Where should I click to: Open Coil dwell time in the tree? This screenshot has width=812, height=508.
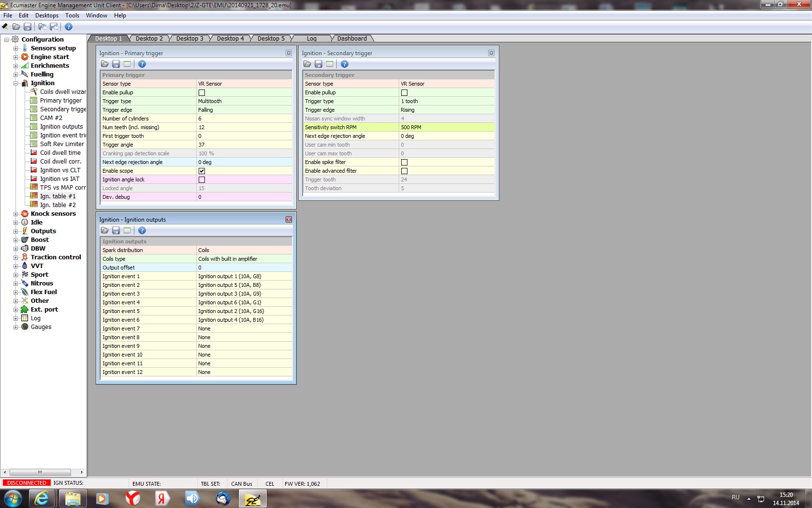click(60, 153)
